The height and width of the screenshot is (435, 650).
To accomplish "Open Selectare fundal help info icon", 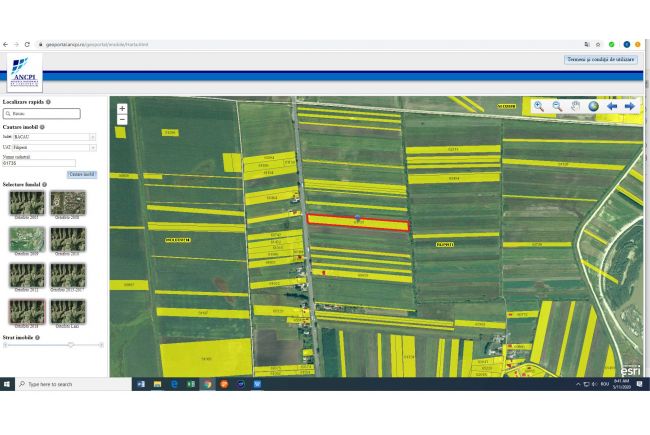I will (44, 184).
